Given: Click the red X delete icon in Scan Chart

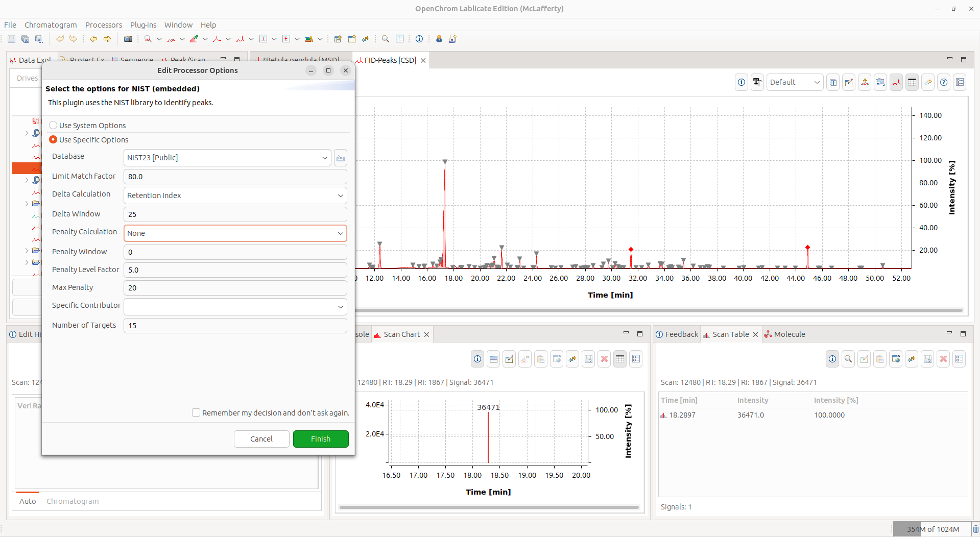Looking at the screenshot, I should (604, 359).
